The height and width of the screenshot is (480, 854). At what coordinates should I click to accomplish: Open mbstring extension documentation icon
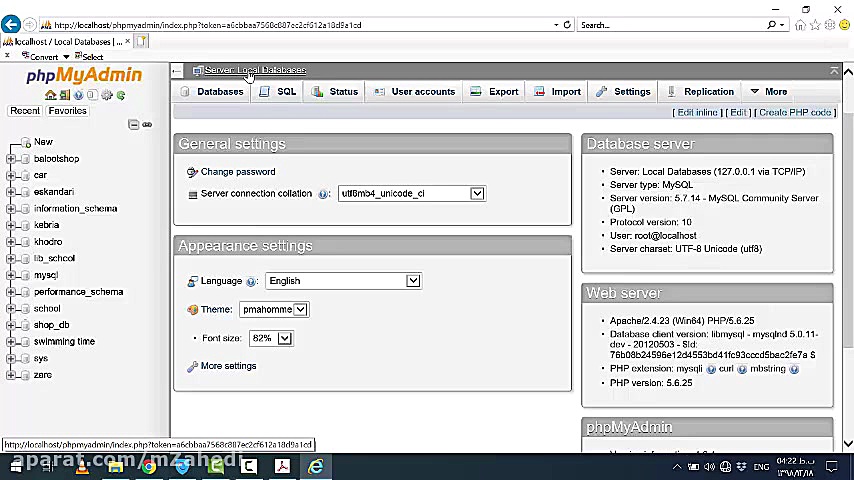click(794, 369)
